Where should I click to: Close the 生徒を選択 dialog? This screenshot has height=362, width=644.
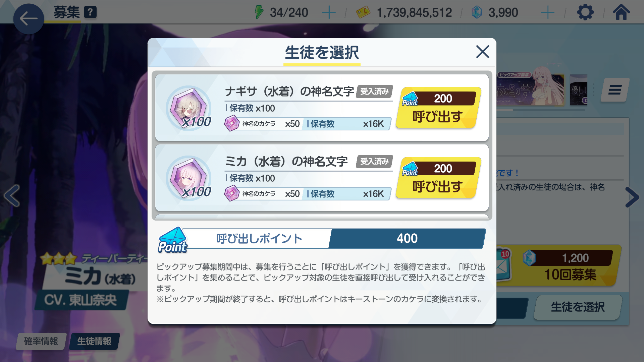click(x=483, y=52)
